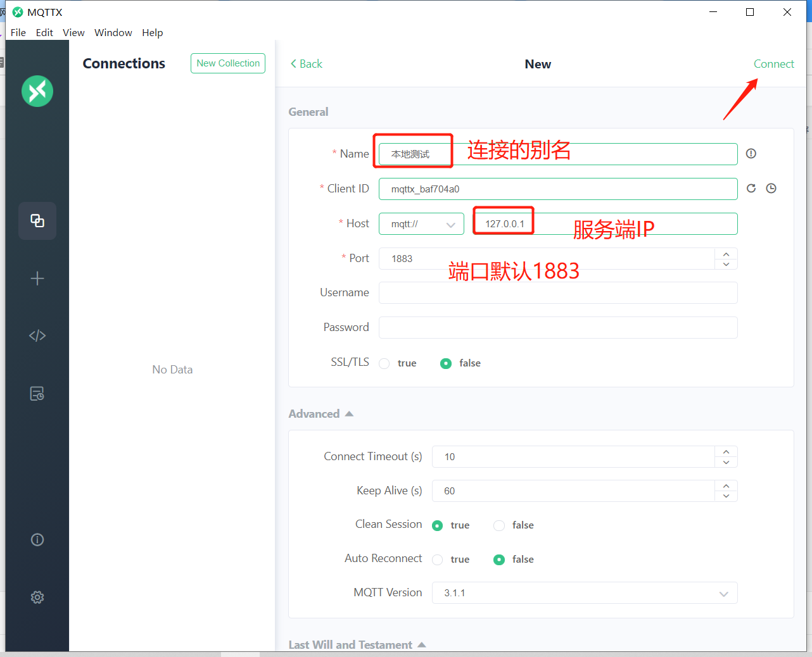
Task: Select SSL/TLS true radio button
Action: [384, 363]
